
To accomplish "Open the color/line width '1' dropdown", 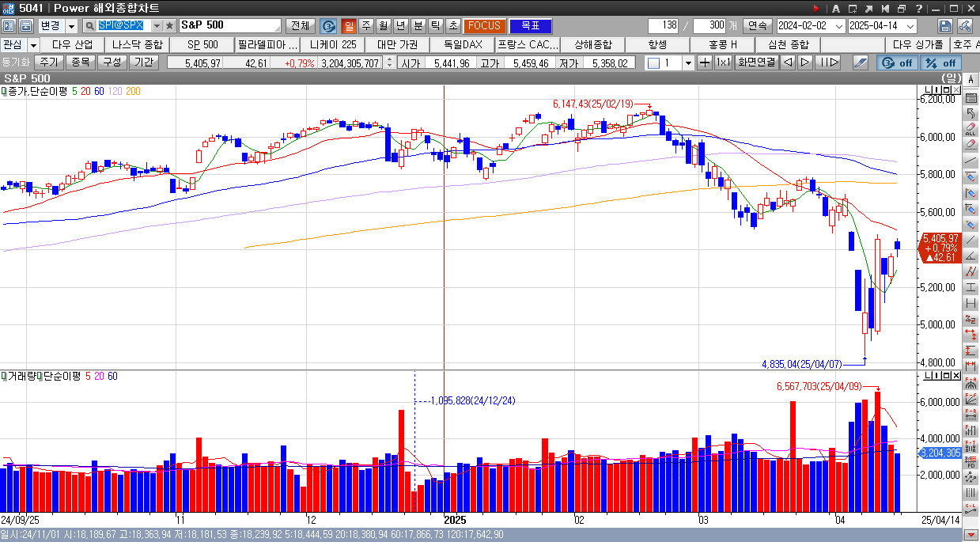I will click(x=687, y=63).
